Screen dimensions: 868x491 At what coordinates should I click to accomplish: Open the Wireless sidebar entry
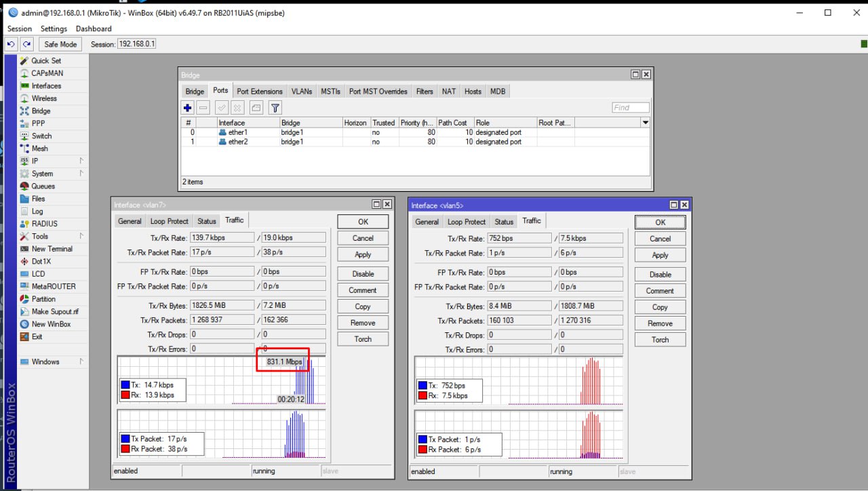coord(44,98)
